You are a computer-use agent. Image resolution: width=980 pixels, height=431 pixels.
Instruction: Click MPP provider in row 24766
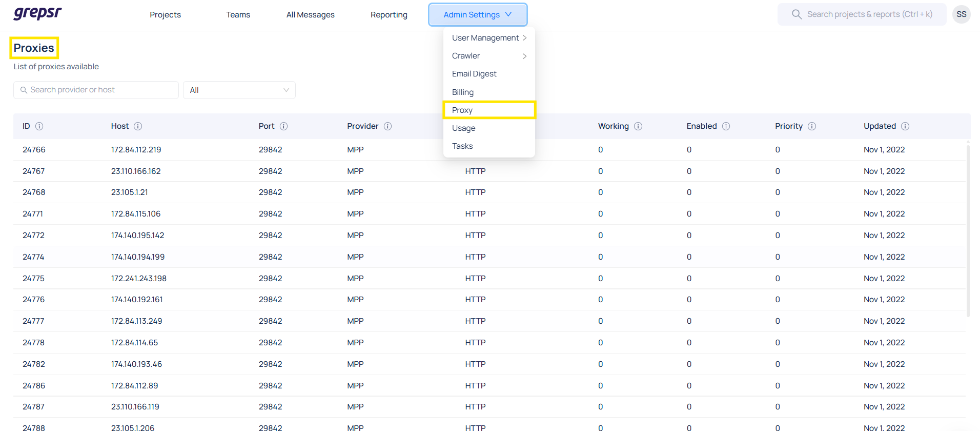(355, 150)
